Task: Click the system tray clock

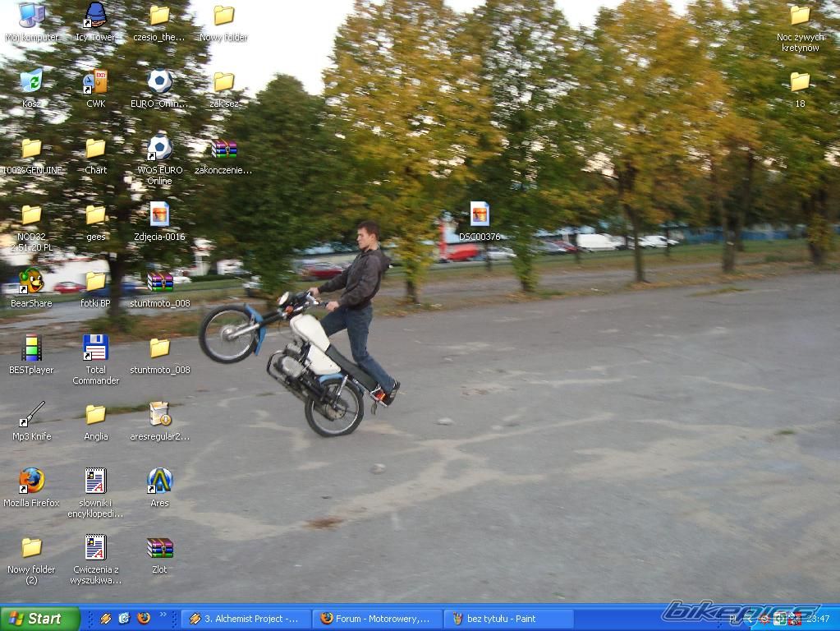Action: pos(818,619)
